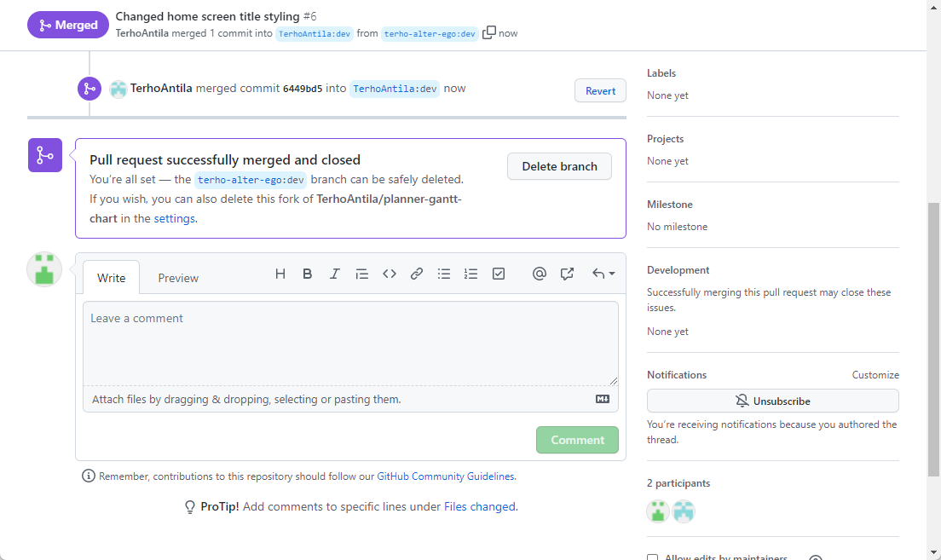Insert a numbered list
Screen dimensions: 941x560
pyautogui.click(x=471, y=274)
